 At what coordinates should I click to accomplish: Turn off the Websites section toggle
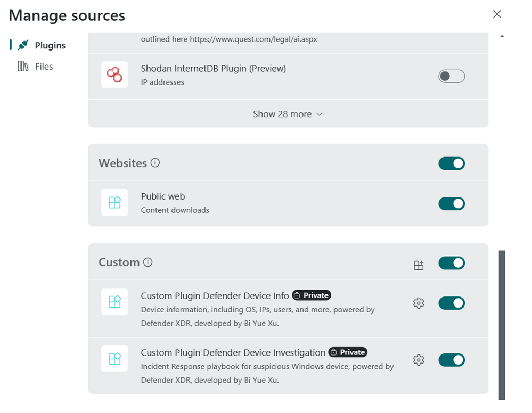coord(451,163)
